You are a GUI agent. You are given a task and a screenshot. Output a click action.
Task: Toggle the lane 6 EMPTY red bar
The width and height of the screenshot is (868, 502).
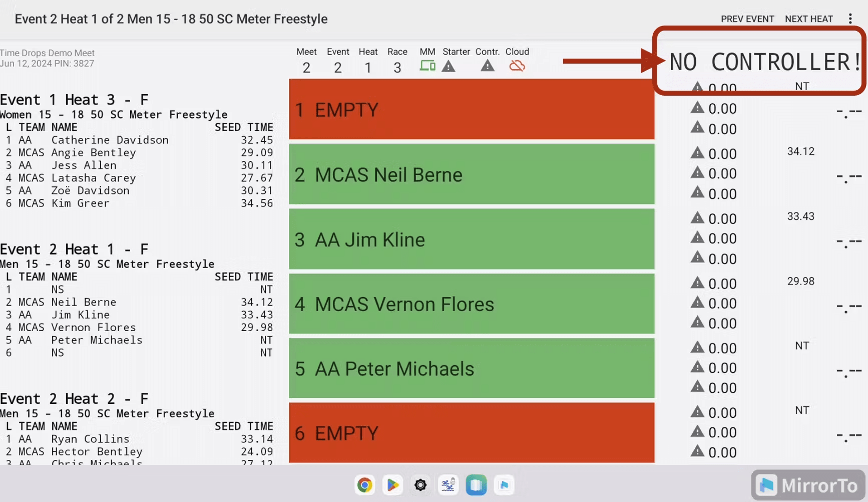pos(472,433)
